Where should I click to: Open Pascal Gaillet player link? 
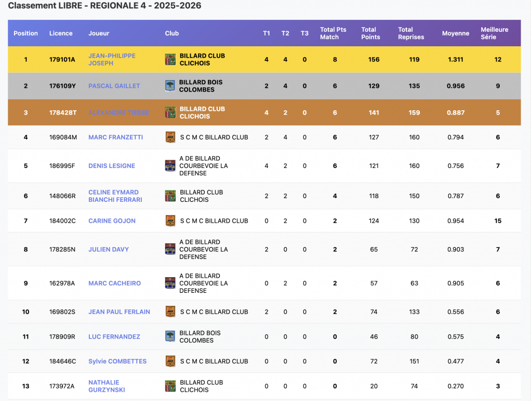(114, 86)
